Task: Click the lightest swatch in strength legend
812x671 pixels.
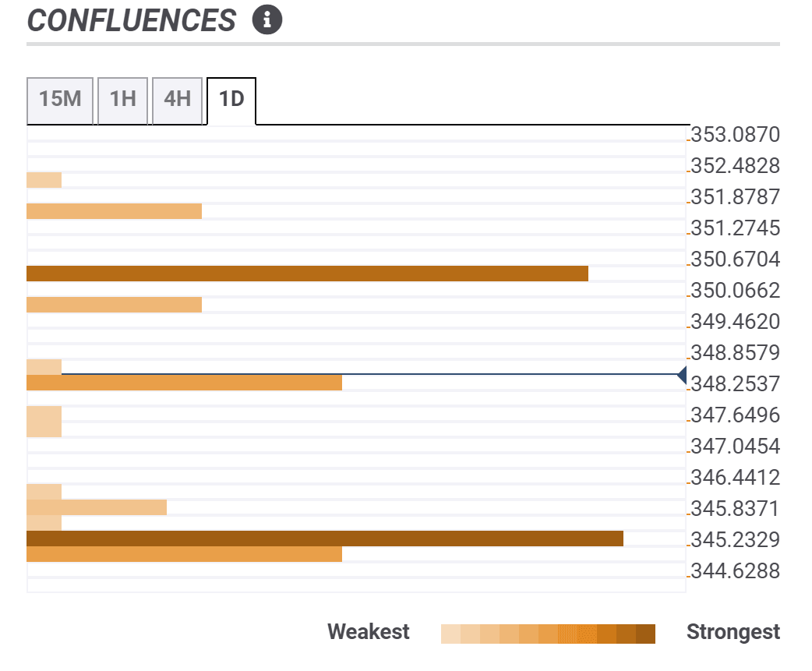Action: click(x=450, y=633)
